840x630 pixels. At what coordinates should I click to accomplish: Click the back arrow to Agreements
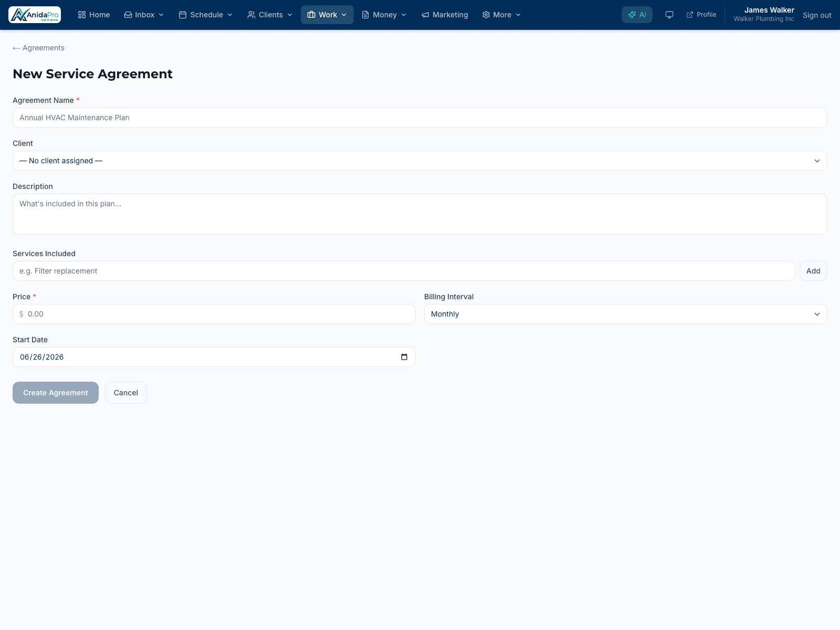(16, 48)
